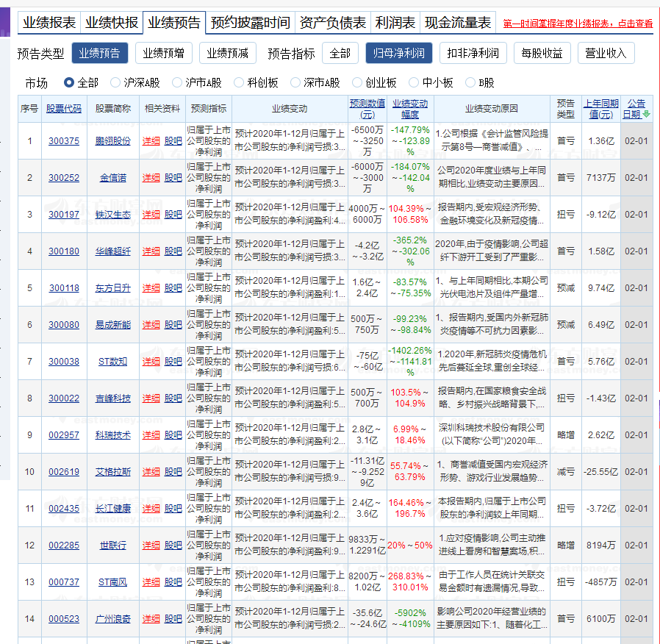Filter by 业绩预增 type
This screenshot has width=660, height=644.
164,53
